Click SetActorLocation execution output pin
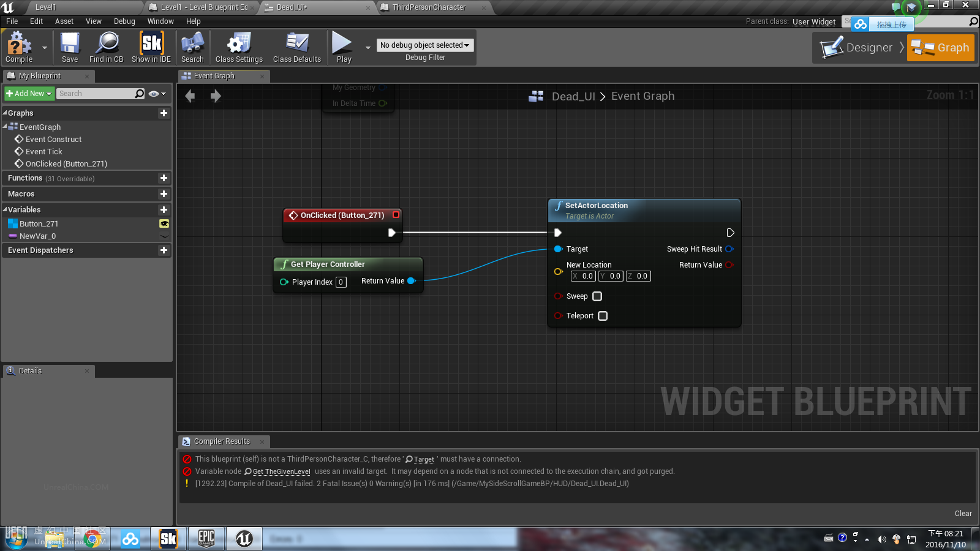980x551 pixels. (x=730, y=233)
